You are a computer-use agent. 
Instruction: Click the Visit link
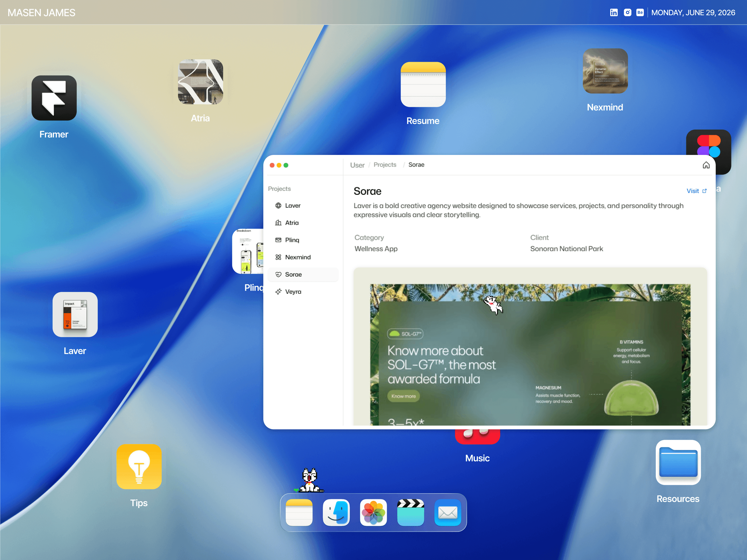coord(696,191)
